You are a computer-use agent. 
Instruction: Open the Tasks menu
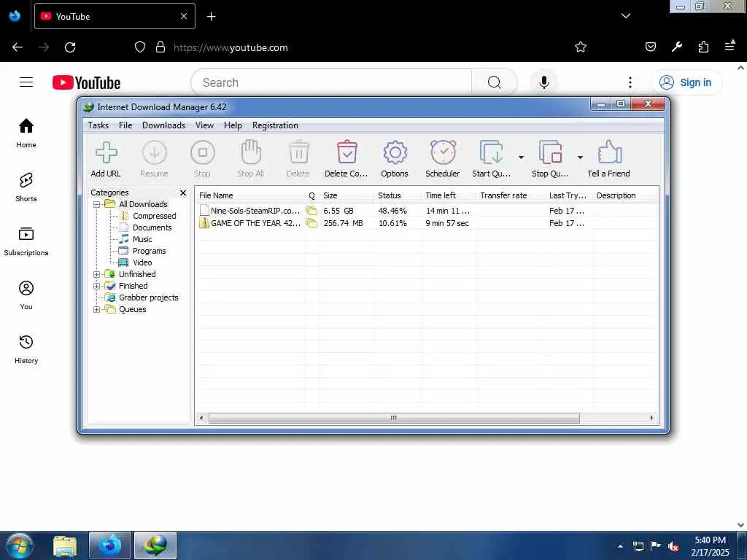(x=98, y=125)
